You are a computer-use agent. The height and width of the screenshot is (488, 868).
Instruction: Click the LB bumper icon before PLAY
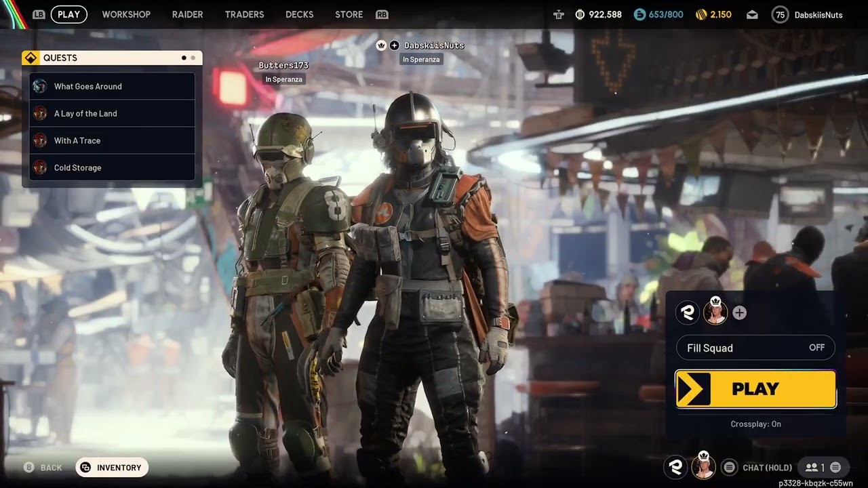coord(39,14)
